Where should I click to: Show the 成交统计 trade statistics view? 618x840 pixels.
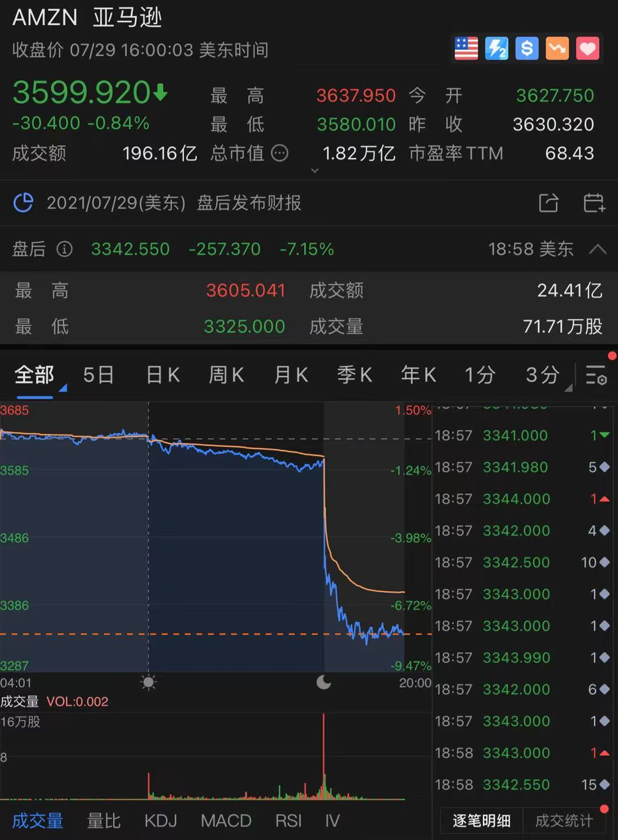coord(564,821)
